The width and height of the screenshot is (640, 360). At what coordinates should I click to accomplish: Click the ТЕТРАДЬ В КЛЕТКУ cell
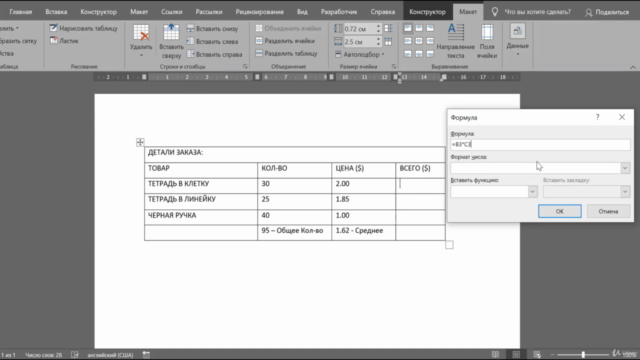201,186
